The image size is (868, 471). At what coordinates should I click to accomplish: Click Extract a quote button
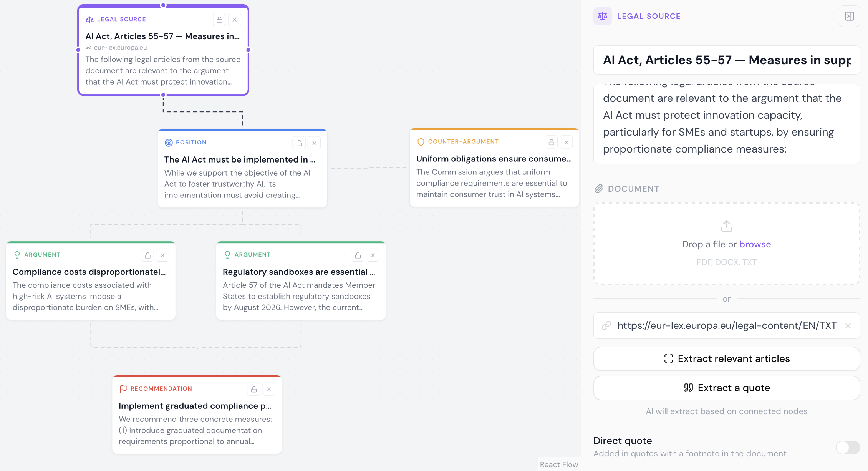point(726,388)
